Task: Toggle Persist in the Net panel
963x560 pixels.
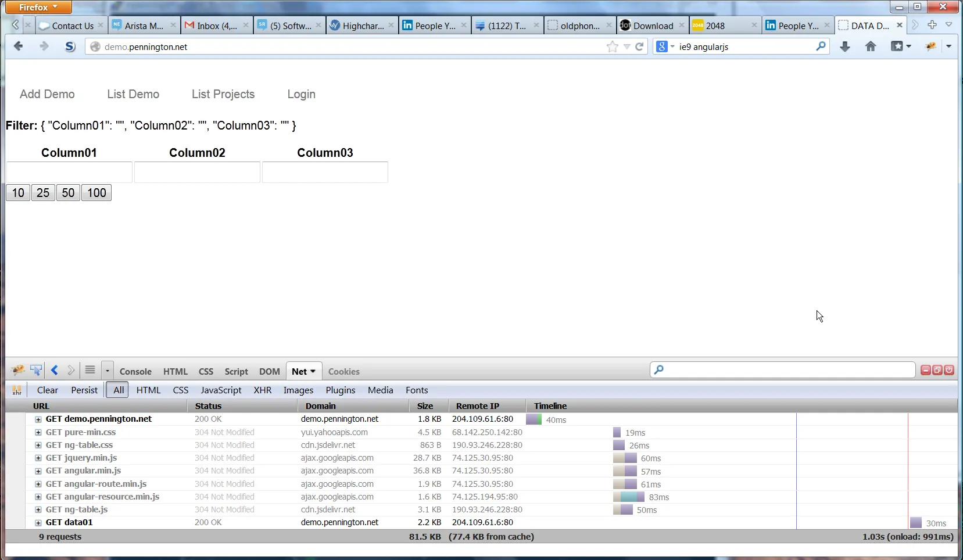Action: pyautogui.click(x=84, y=390)
